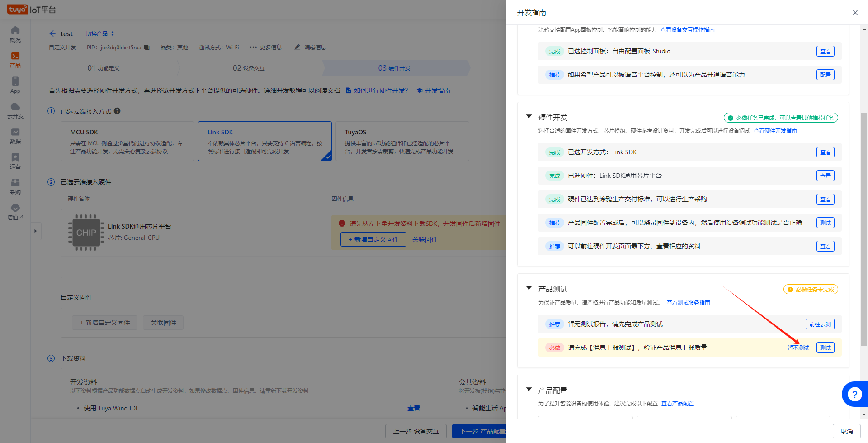Viewport: 868px width, 443px height.
Task: Expand 更多信息 with the dots
Action: click(265, 47)
